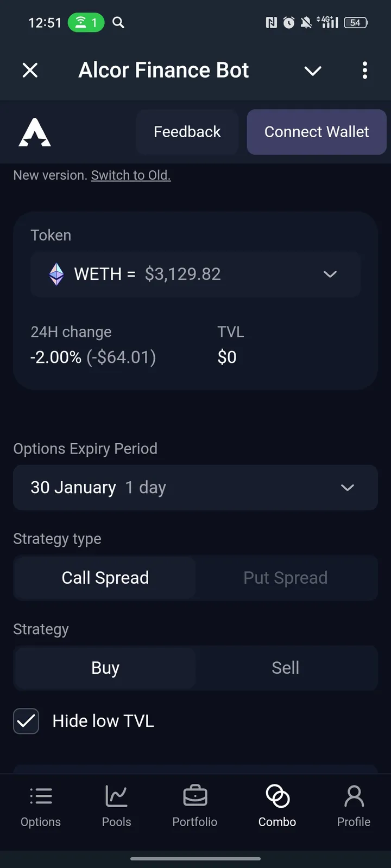Select the Combo rings icon

point(278,796)
